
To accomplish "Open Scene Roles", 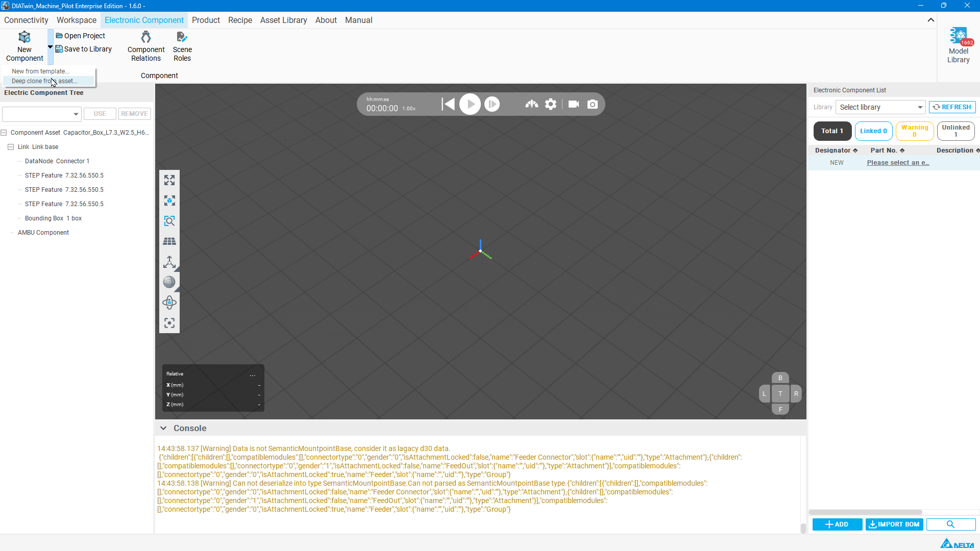I will click(x=182, y=46).
